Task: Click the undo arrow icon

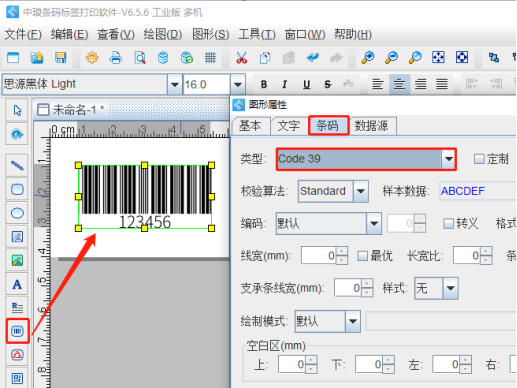Action: coord(312,58)
